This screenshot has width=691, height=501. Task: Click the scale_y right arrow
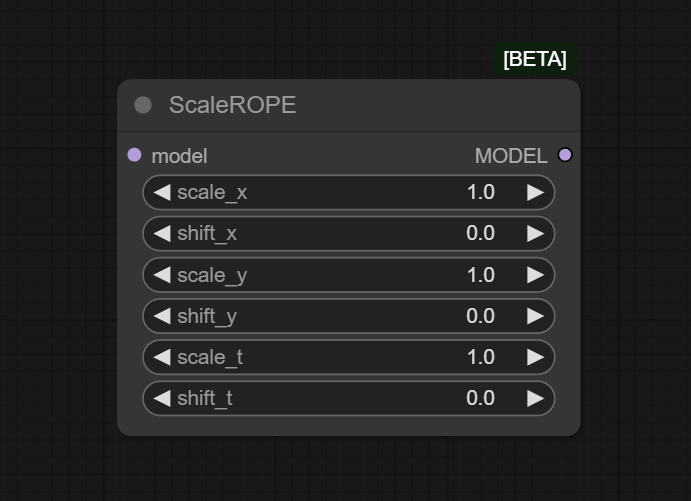[535, 275]
